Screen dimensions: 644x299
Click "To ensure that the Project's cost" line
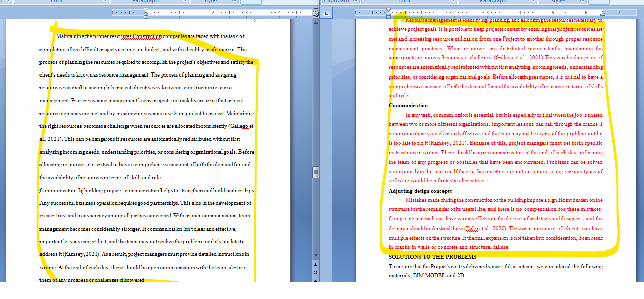coord(496,266)
